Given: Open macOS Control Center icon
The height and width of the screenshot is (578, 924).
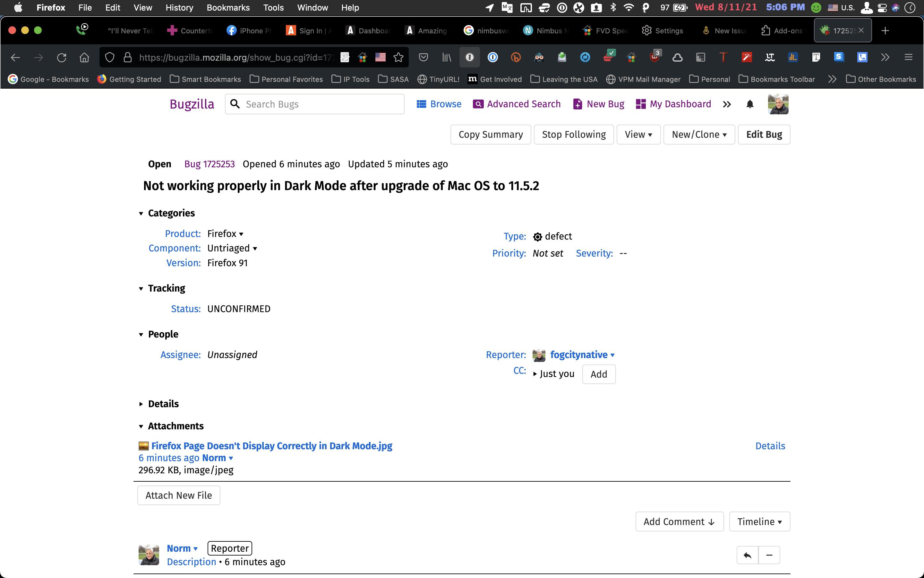Looking at the screenshot, I should click(882, 8).
